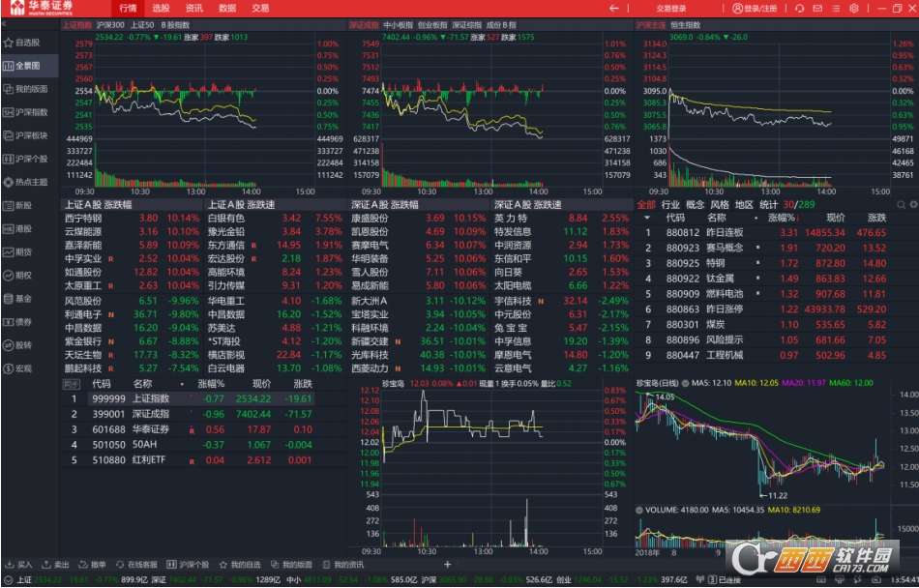
Task: Select the 概念 sector filter tab
Action: [696, 204]
